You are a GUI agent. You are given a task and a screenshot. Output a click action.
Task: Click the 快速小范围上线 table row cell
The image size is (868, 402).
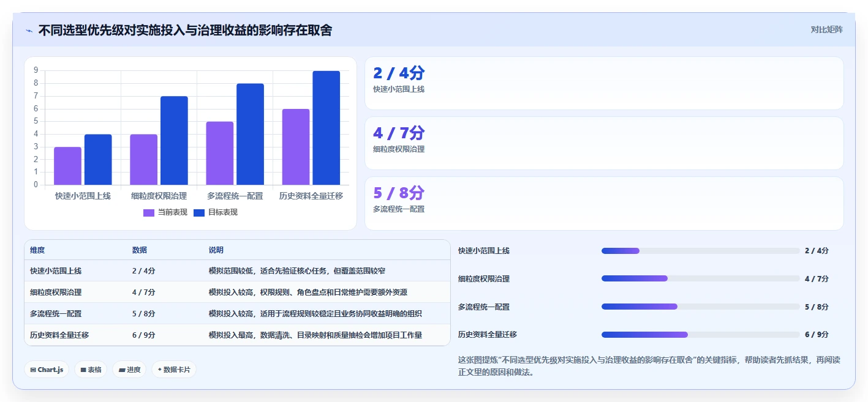point(56,270)
